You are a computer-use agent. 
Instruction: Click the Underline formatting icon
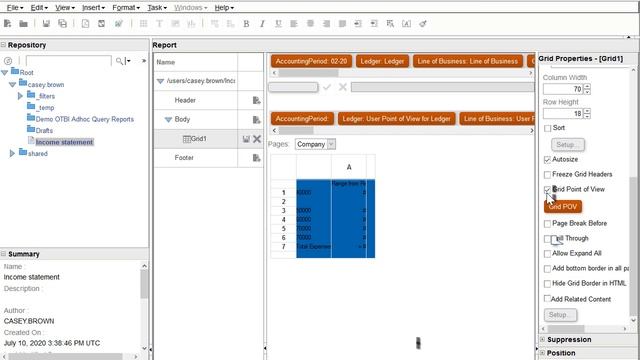[x=278, y=24]
